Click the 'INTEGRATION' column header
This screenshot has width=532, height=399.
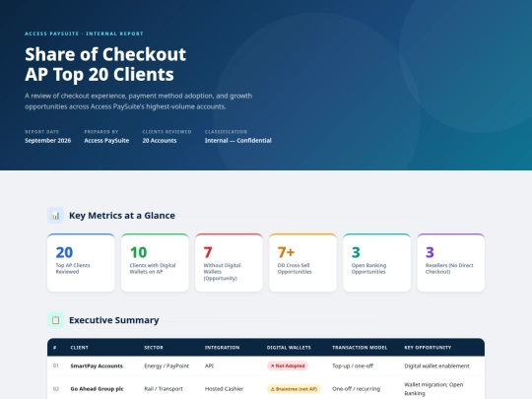(x=223, y=348)
